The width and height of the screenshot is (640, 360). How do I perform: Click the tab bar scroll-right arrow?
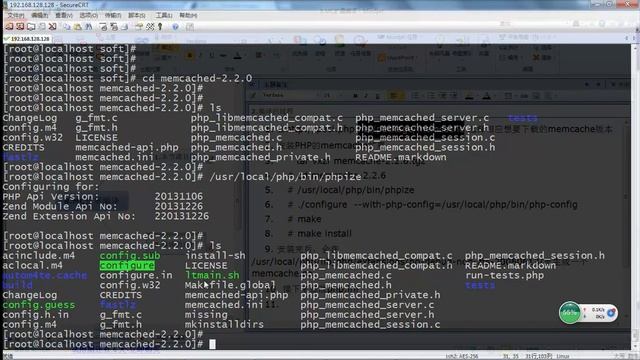tap(633, 38)
